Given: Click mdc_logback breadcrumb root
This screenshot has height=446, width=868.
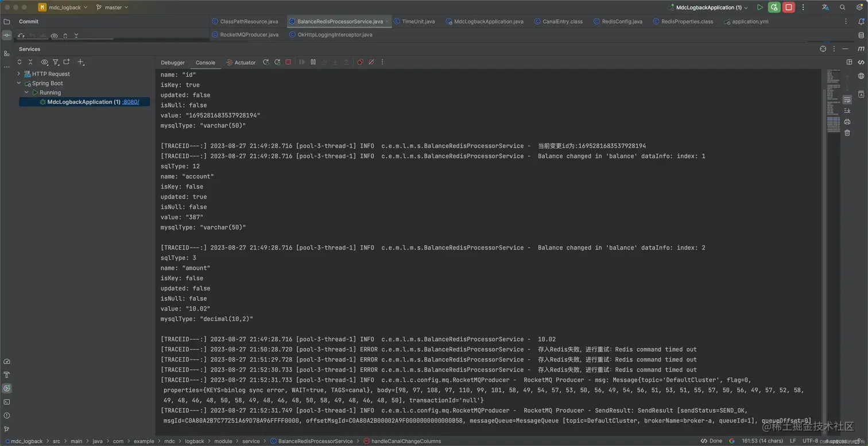Looking at the screenshot, I should (24, 441).
